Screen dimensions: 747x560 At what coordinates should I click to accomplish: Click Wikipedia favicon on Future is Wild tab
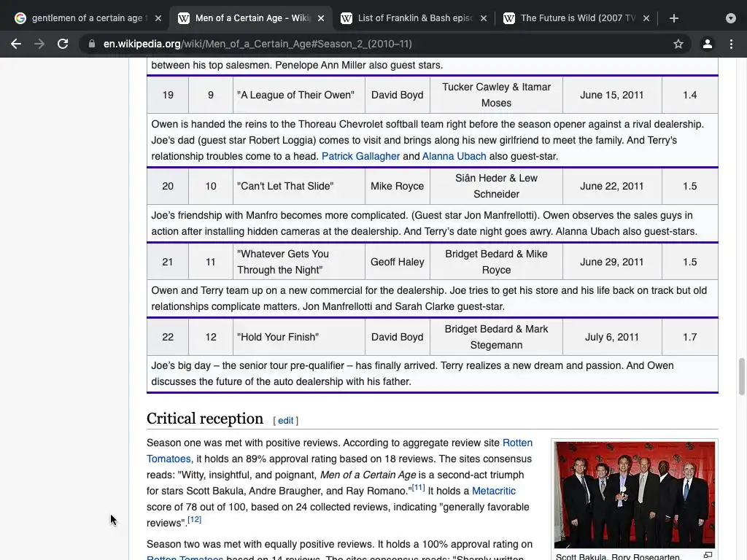[x=508, y=18]
